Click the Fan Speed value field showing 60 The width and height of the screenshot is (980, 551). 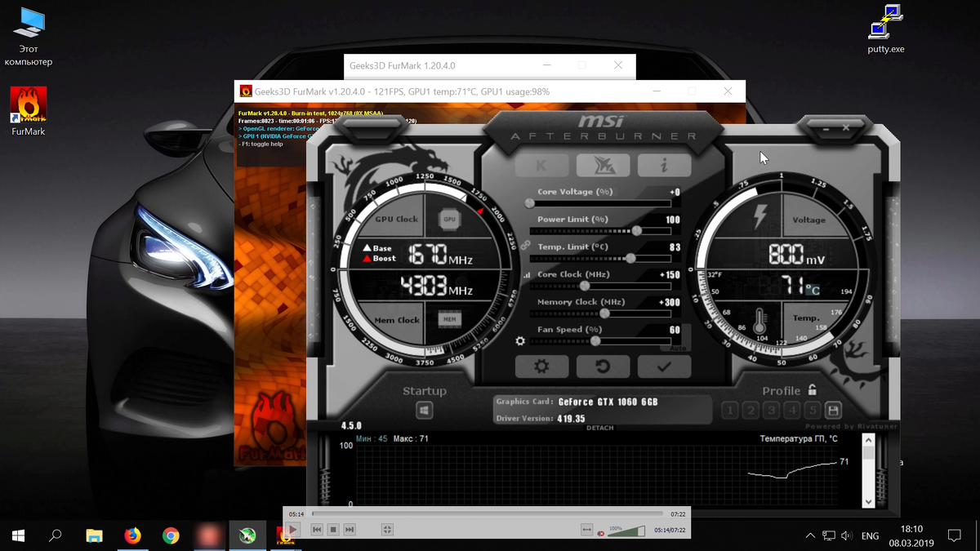(675, 330)
